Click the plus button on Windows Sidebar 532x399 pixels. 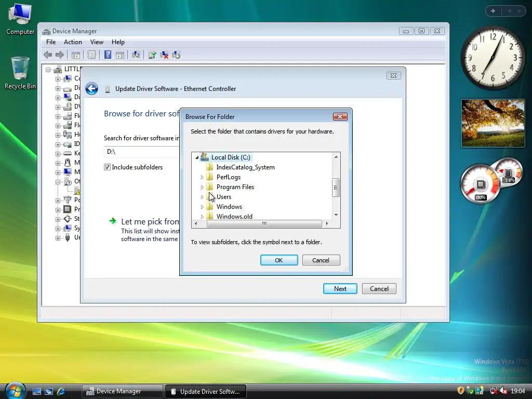click(493, 11)
